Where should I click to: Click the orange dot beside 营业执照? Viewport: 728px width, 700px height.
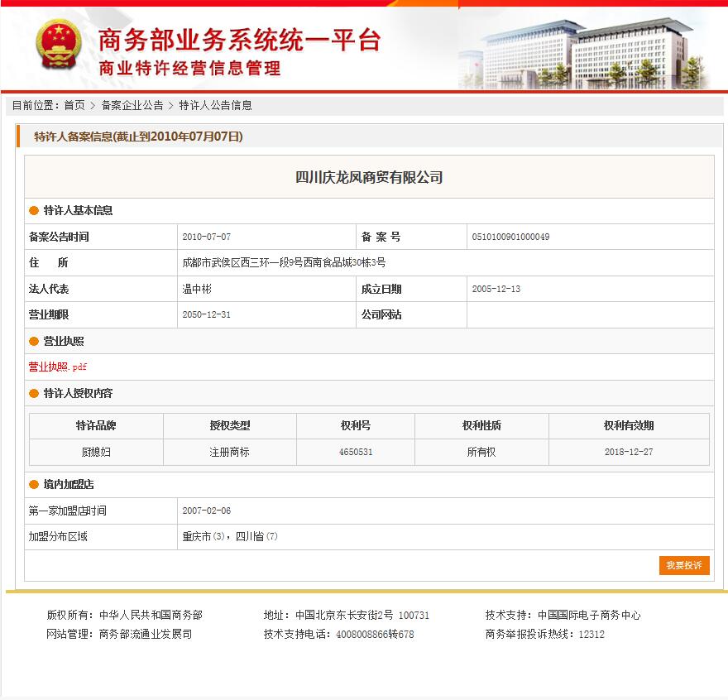pyautogui.click(x=33, y=342)
